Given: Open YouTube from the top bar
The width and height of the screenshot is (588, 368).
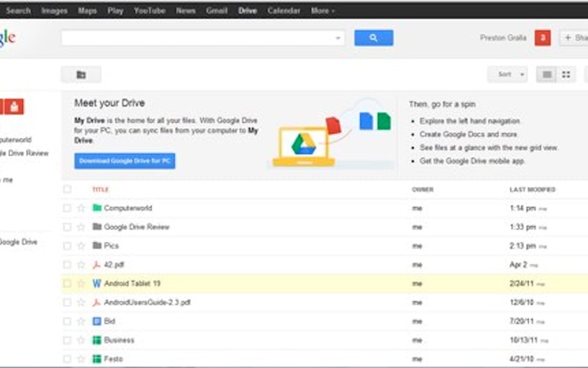Looking at the screenshot, I should click(x=150, y=11).
